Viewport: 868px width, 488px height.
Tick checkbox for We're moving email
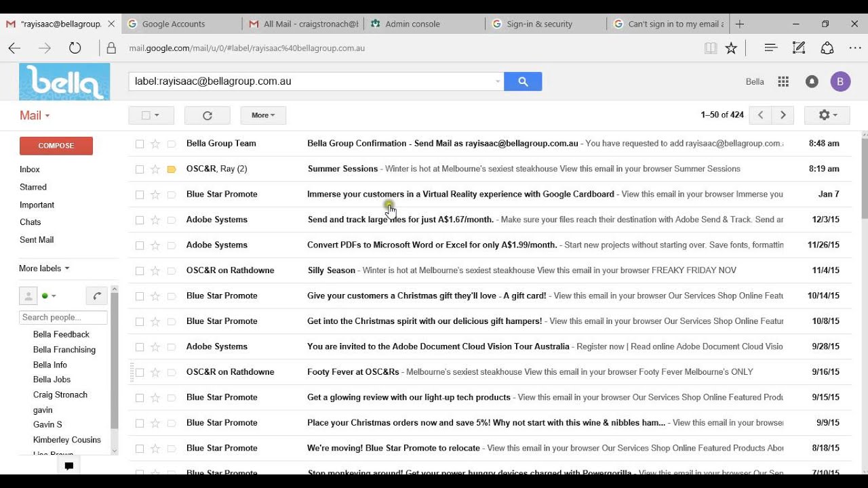140,448
